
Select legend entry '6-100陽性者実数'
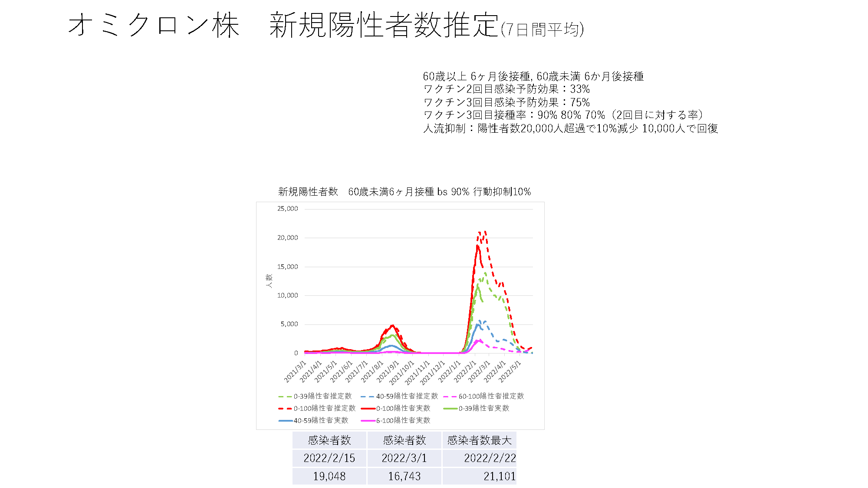tap(395, 420)
